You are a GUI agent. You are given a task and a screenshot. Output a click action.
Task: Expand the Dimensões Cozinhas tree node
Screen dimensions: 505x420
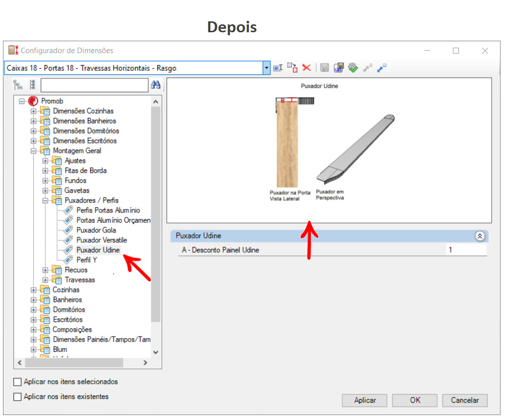click(34, 111)
